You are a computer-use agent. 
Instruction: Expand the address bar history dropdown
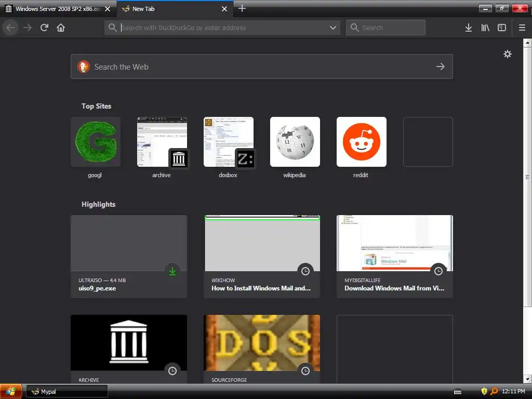pos(333,28)
